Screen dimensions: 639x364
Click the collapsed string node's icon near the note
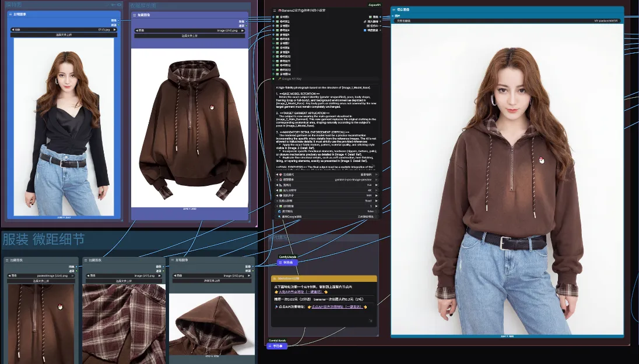(x=279, y=263)
